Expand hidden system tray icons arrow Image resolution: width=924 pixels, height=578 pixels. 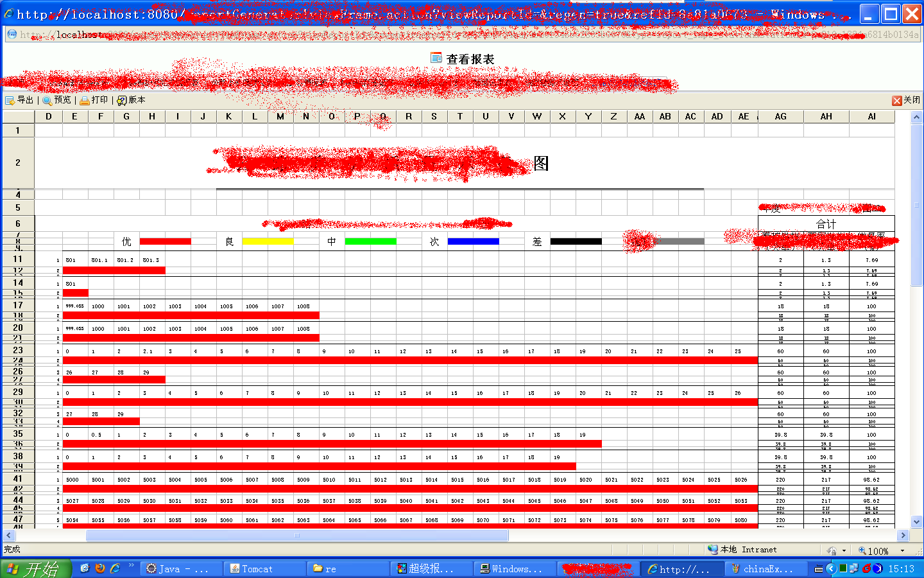tap(831, 569)
